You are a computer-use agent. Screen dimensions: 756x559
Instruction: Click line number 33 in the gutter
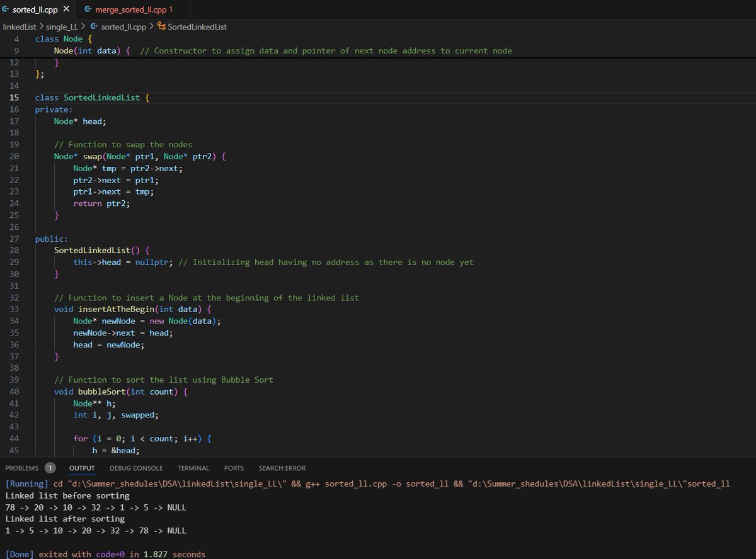point(14,309)
